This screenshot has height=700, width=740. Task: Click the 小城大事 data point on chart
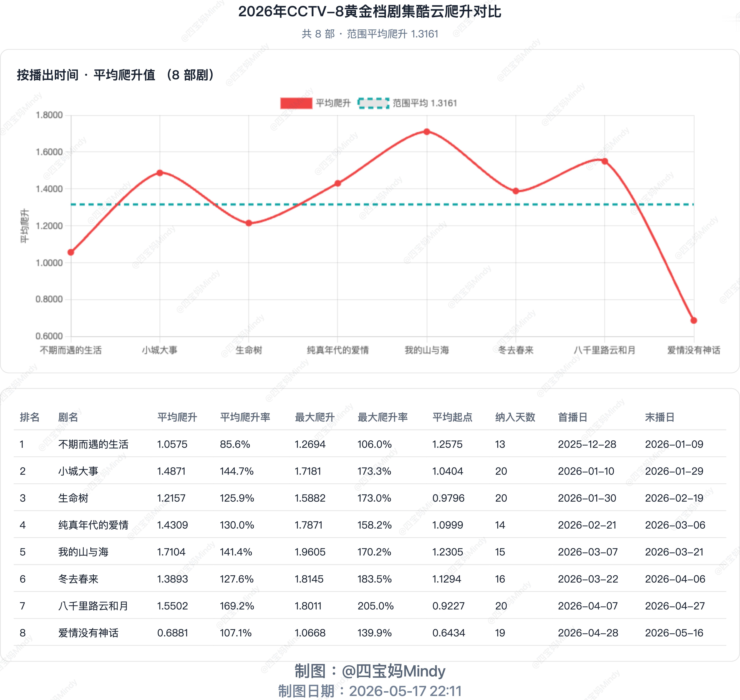160,173
